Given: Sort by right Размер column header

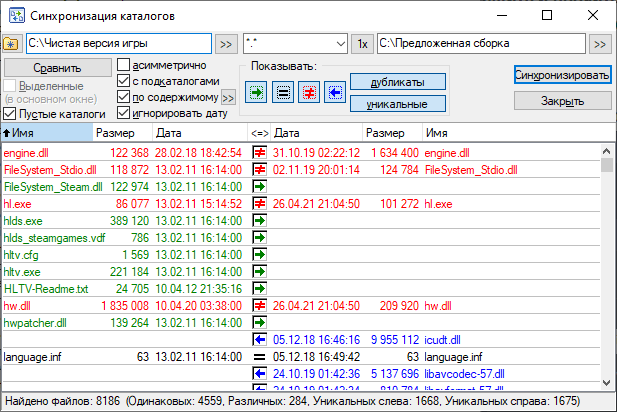Looking at the screenshot, I should [392, 132].
